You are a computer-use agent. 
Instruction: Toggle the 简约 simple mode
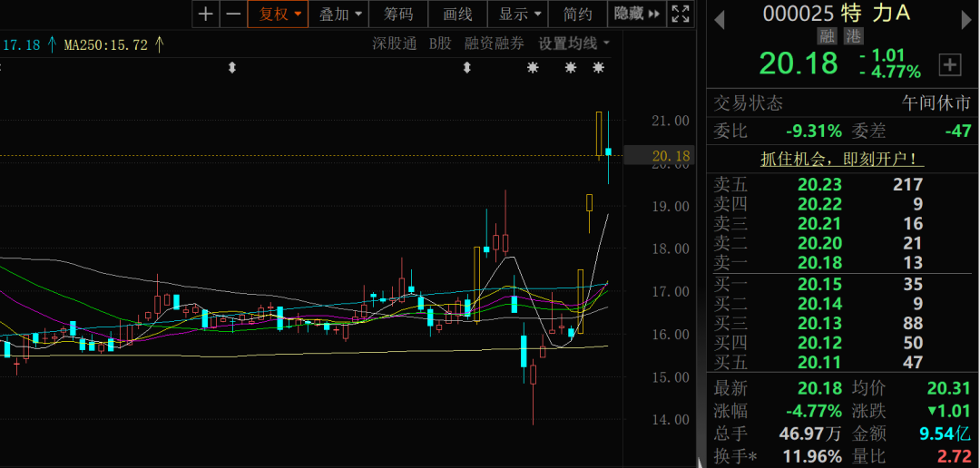click(x=577, y=14)
